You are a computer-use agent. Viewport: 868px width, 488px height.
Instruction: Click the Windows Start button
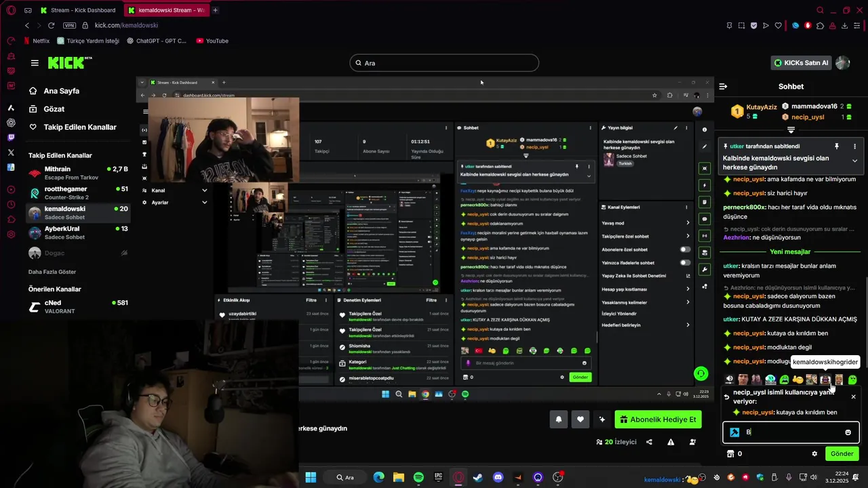[x=311, y=477]
